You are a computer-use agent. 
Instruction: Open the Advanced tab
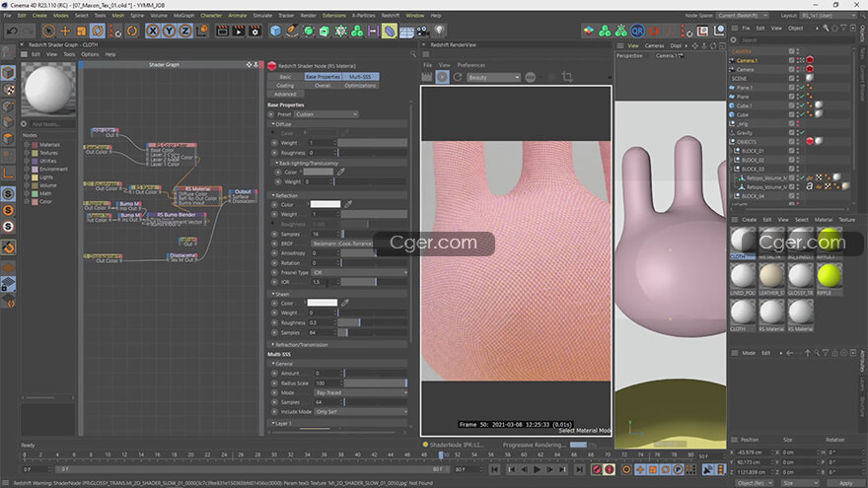pyautogui.click(x=285, y=94)
